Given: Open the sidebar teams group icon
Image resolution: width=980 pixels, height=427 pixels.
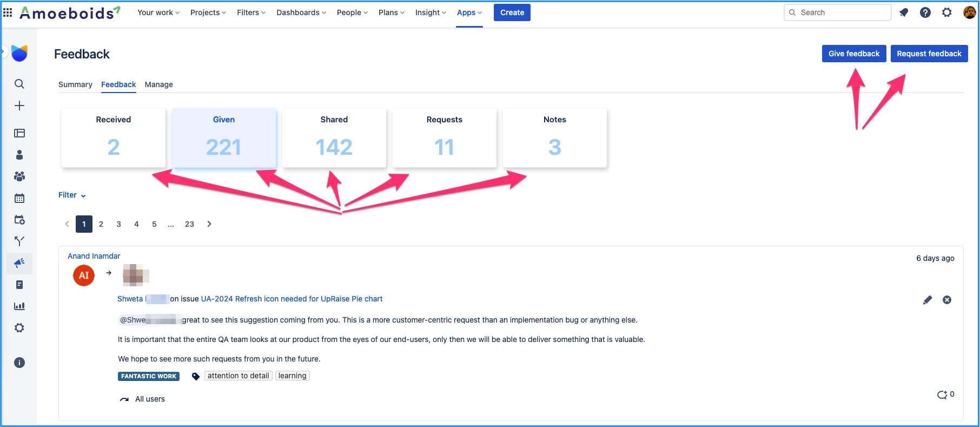Looking at the screenshot, I should 19,176.
